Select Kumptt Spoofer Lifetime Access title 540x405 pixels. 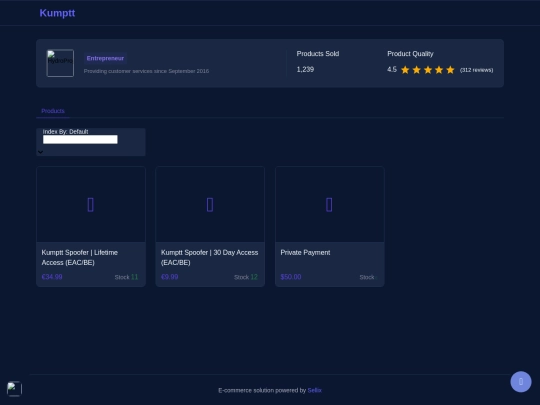80,258
